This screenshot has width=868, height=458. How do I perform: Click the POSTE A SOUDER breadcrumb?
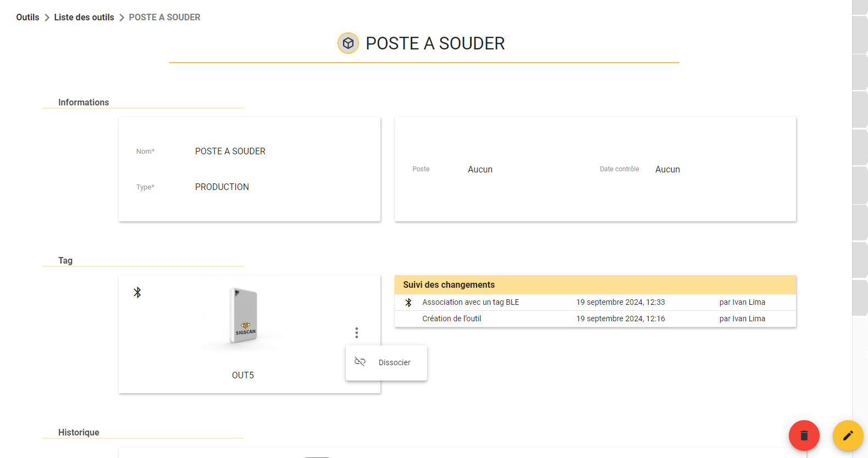tap(164, 17)
